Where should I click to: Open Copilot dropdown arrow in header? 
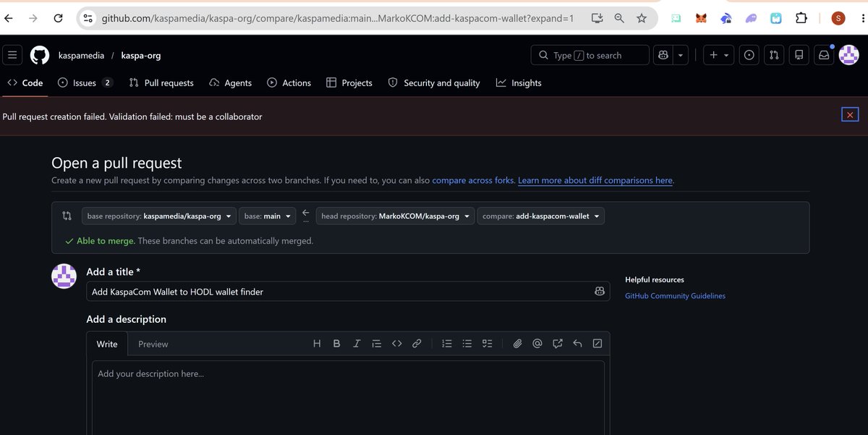(x=681, y=55)
